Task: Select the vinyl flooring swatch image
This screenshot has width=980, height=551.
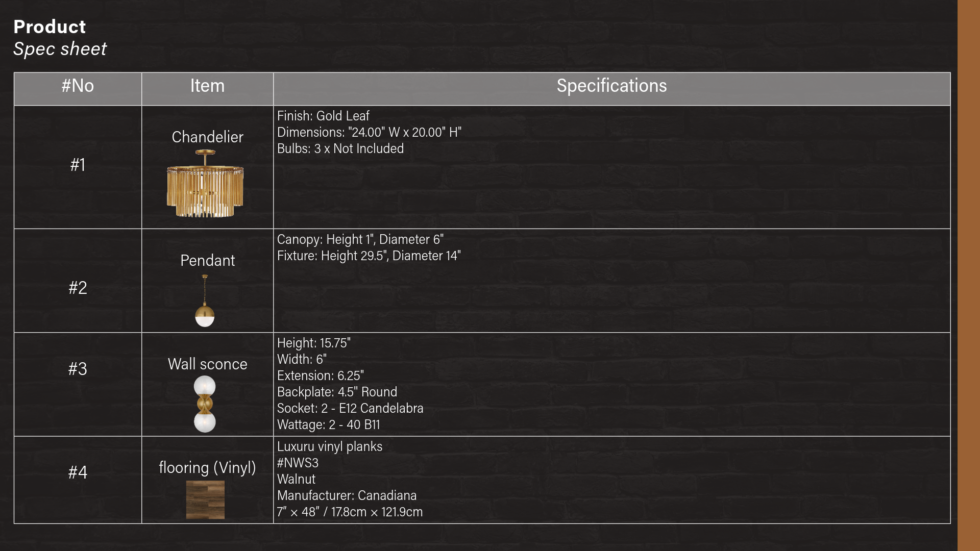Action: [x=205, y=500]
